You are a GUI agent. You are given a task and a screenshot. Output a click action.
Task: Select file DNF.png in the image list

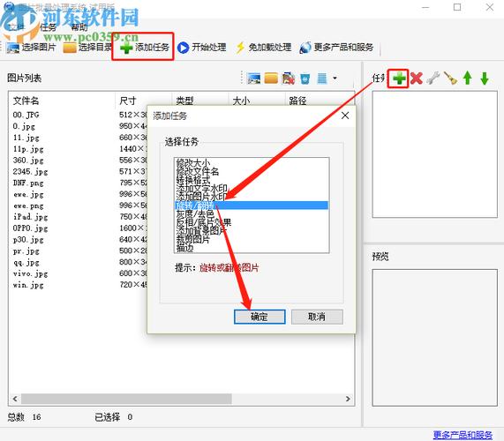(28, 183)
